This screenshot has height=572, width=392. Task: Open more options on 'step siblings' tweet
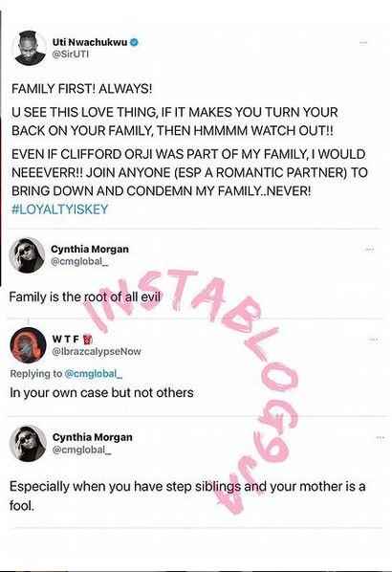381,437
